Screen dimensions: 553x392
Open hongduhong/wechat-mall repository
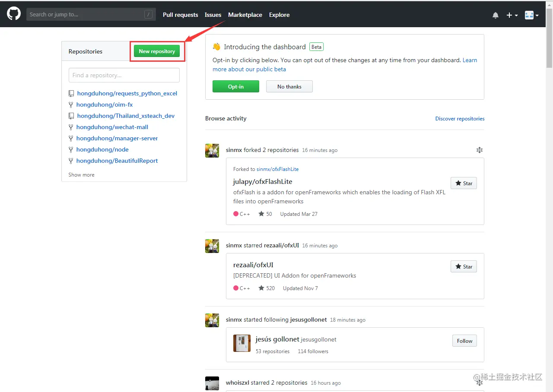[112, 127]
